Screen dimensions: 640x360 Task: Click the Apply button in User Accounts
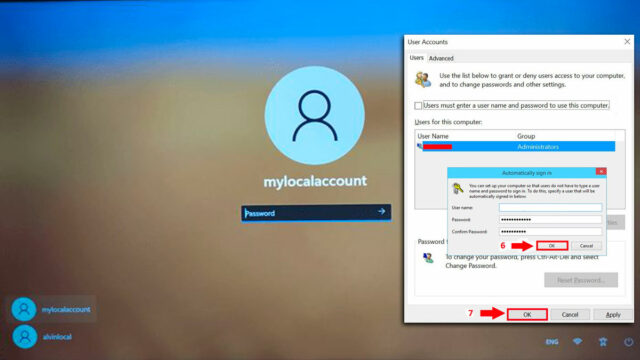click(x=613, y=315)
